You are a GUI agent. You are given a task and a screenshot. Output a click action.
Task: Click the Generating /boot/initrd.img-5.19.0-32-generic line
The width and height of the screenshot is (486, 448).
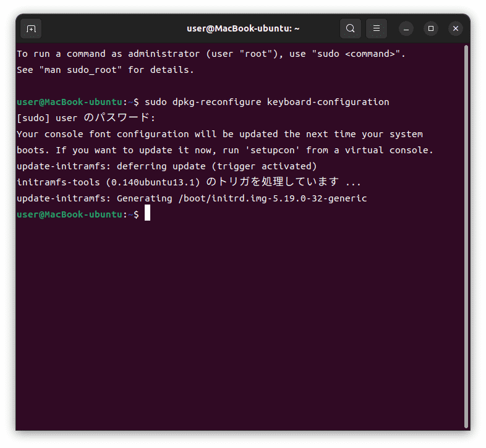(x=192, y=198)
